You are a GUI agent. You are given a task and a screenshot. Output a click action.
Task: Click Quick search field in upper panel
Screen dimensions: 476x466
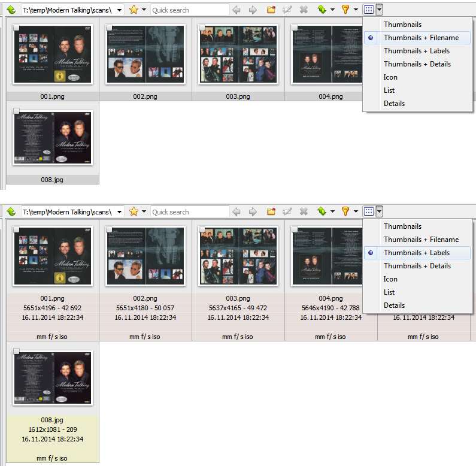190,10
